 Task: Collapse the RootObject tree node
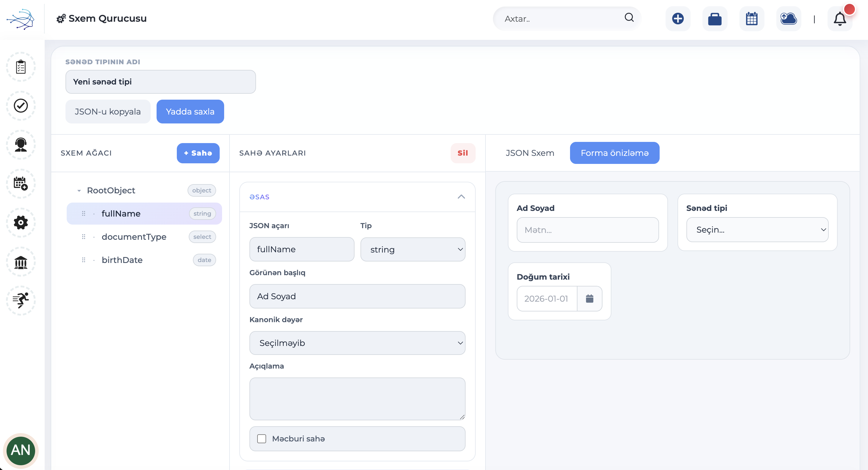pos(79,191)
